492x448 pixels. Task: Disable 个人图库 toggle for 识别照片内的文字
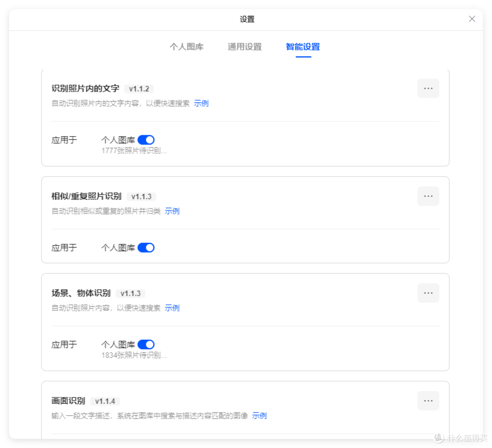[146, 140]
